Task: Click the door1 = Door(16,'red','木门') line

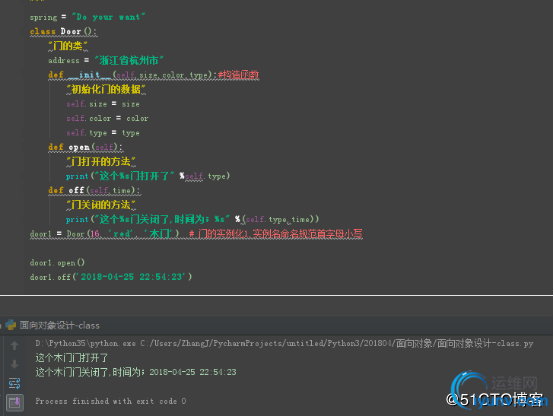Action: pos(196,234)
